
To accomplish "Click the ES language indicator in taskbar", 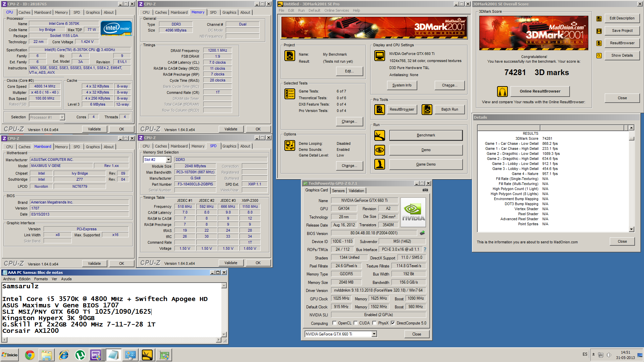I will point(585,354).
